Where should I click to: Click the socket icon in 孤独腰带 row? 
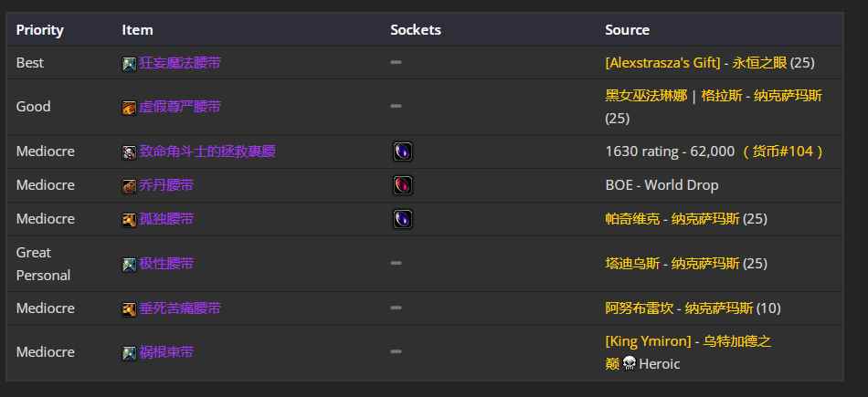(402, 220)
